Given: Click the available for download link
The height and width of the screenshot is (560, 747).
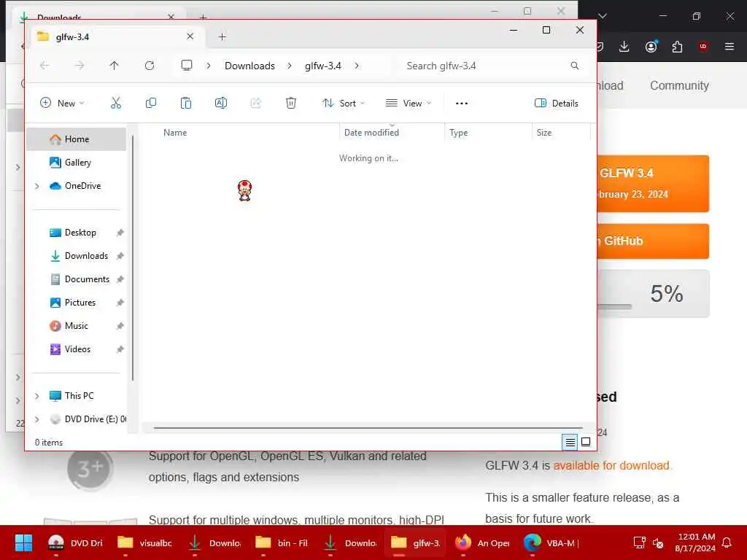Looking at the screenshot, I should 612,465.
